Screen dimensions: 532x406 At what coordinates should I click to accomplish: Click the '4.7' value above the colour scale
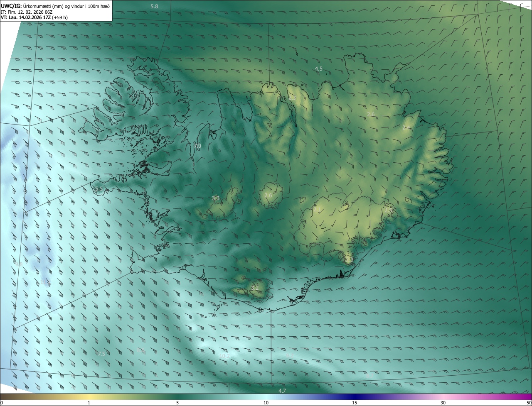tap(282, 391)
